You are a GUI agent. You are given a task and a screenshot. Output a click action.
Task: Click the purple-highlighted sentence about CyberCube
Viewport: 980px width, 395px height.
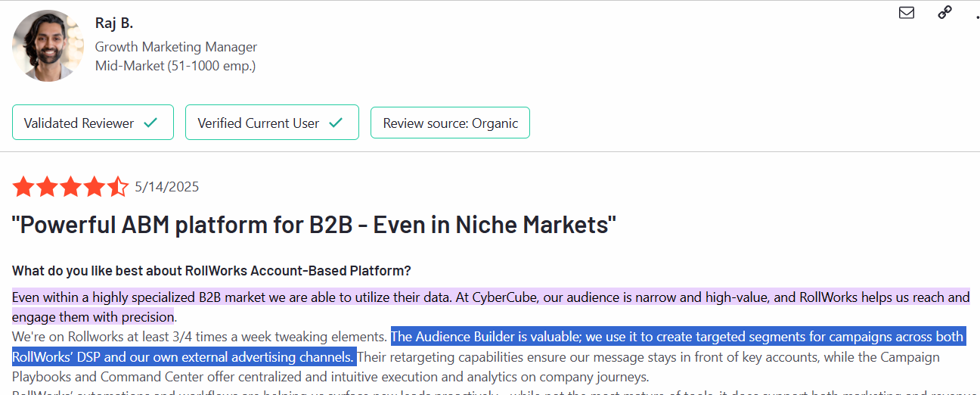click(x=491, y=306)
